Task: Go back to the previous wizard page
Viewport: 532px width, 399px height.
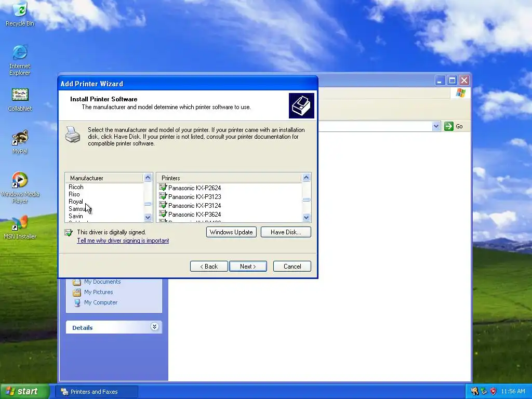Action: point(209,267)
